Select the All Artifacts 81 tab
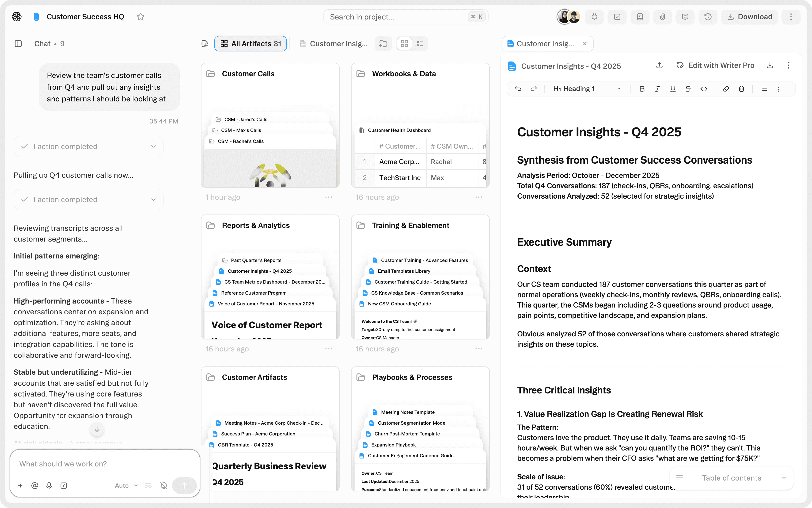The width and height of the screenshot is (812, 508). click(250, 44)
